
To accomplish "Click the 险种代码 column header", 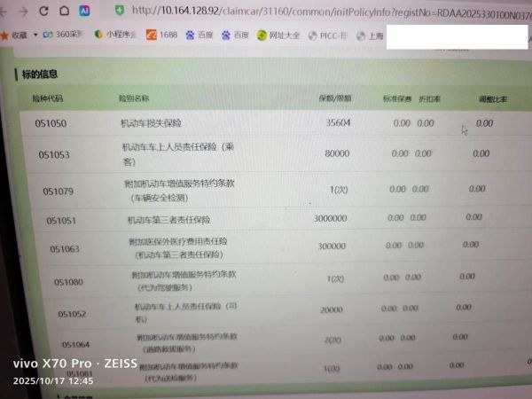I will point(47,98).
